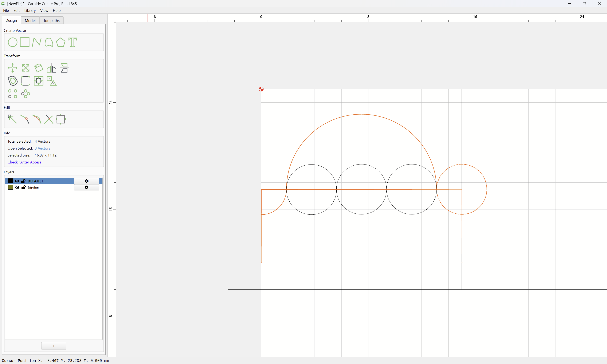The image size is (607, 364).
Task: Select the Text creation tool
Action: [73, 42]
